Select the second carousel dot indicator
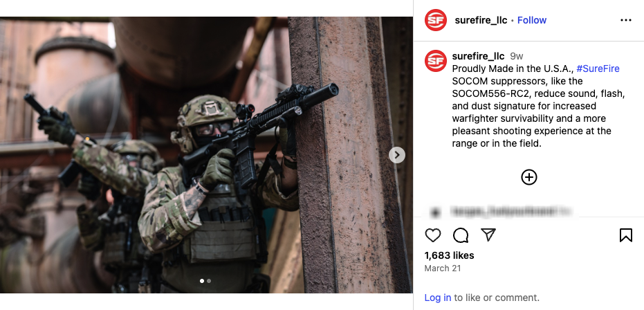This screenshot has height=310, width=644. tap(209, 281)
